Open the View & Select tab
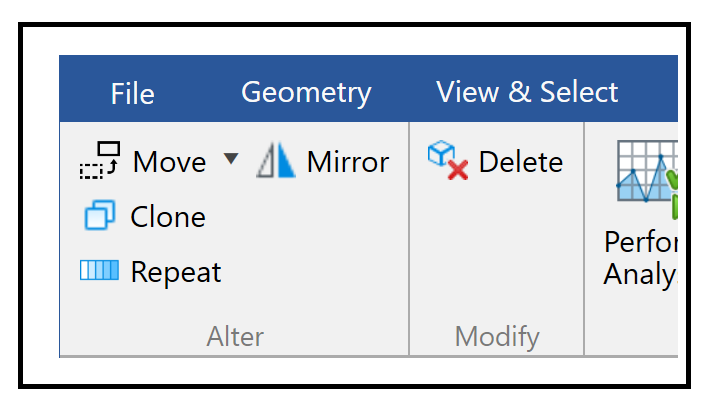This screenshot has height=412, width=713. point(527,92)
